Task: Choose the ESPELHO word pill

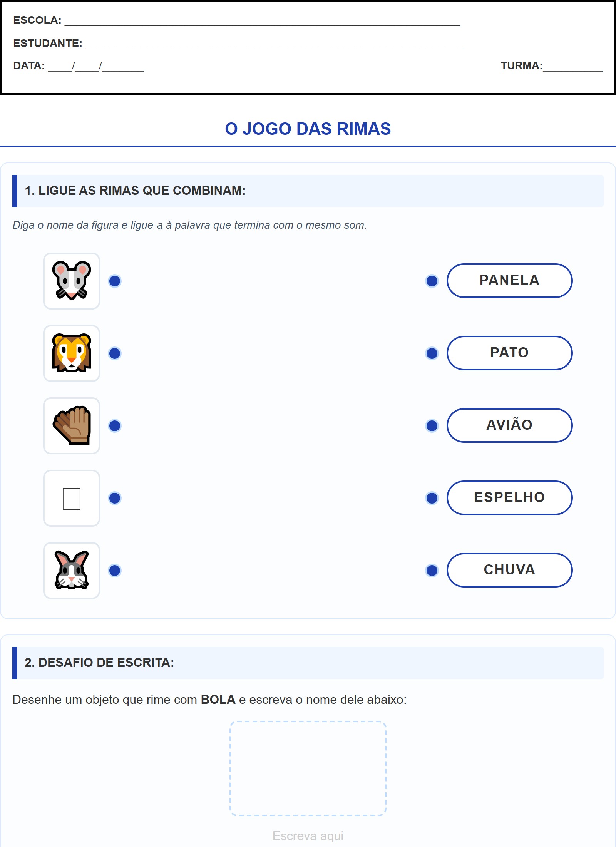Action: pos(509,498)
